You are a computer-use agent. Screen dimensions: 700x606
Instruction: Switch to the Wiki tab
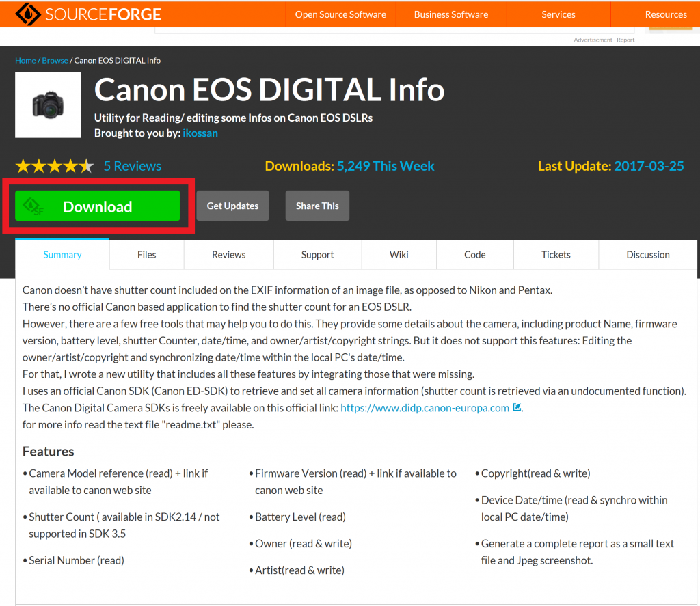click(399, 254)
